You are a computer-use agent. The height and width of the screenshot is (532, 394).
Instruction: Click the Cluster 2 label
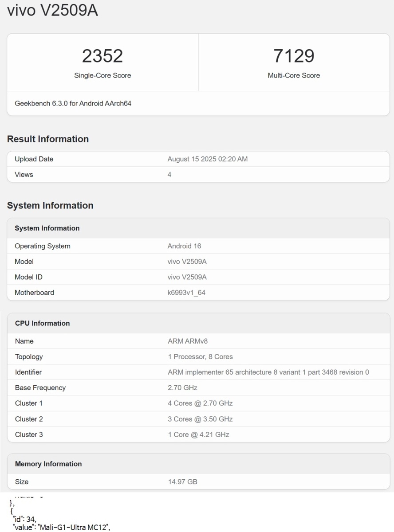tap(29, 419)
